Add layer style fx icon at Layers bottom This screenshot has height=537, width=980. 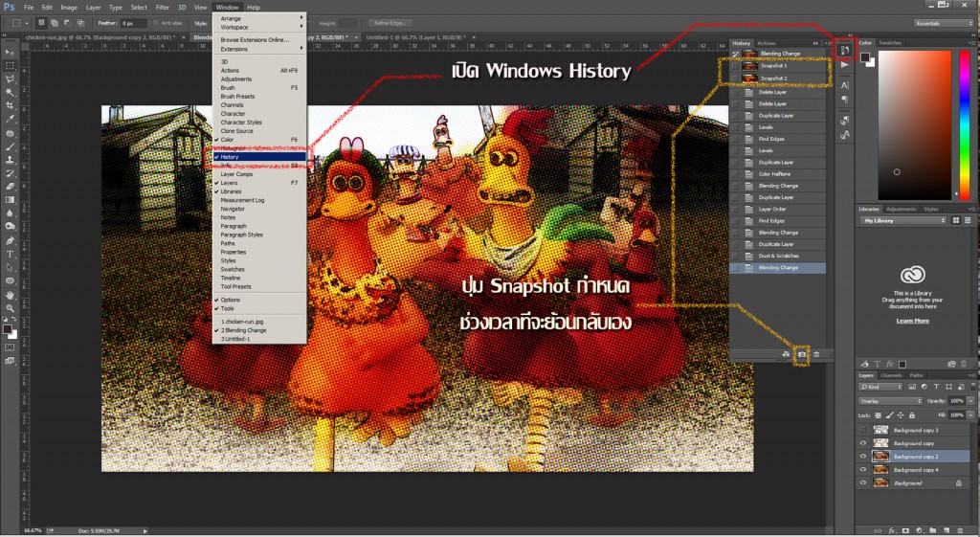pyautogui.click(x=891, y=530)
